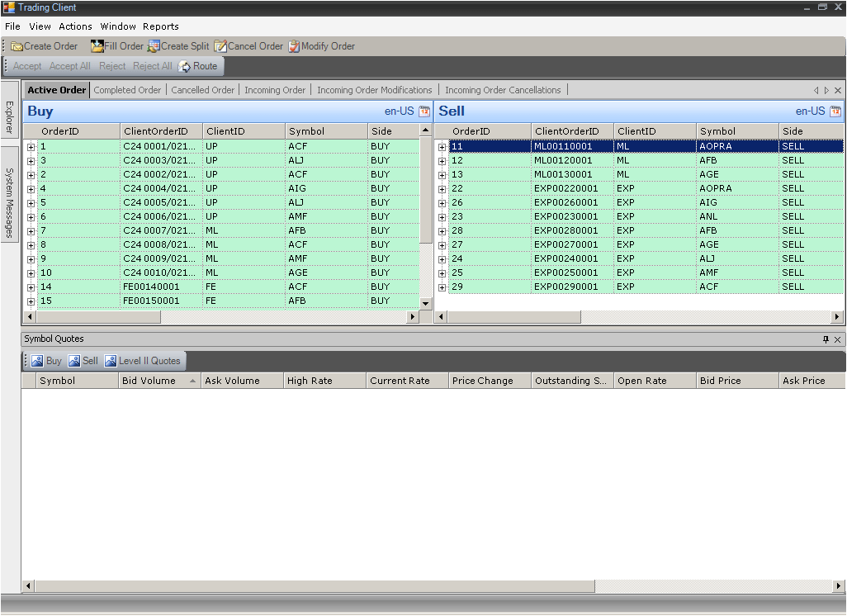Sort by the Bid Volume column
847x616 pixels.
(x=149, y=381)
